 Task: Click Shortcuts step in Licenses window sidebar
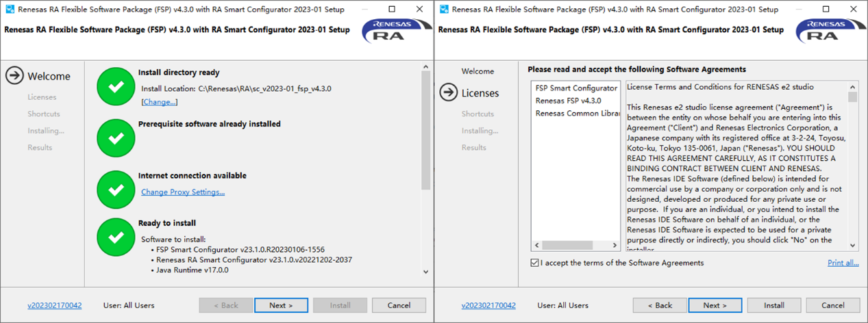click(x=478, y=114)
